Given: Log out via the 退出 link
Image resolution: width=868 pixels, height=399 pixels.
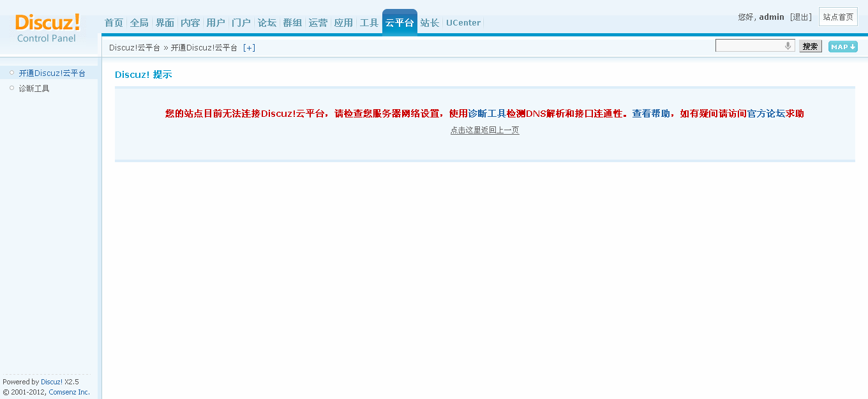Looking at the screenshot, I should point(801,17).
